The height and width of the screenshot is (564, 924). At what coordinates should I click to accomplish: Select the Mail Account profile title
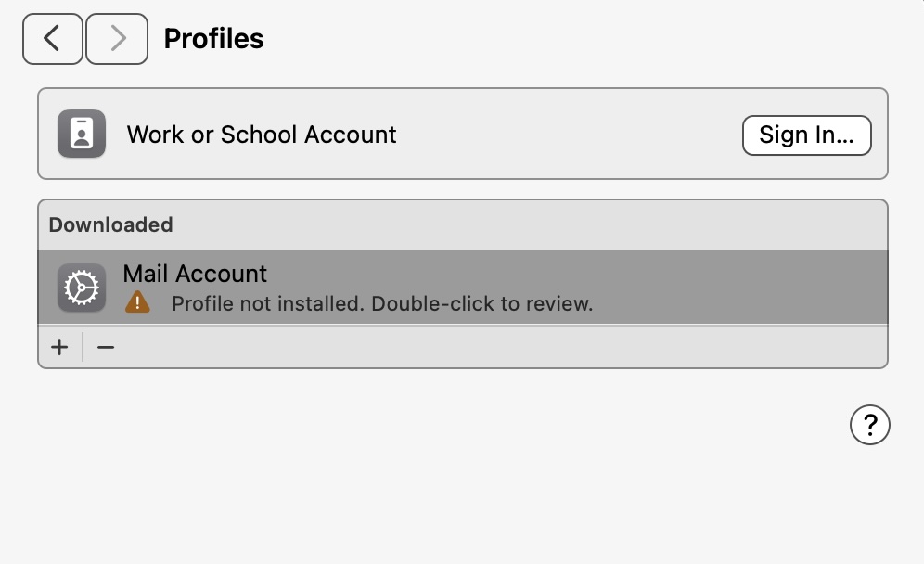pyautogui.click(x=195, y=274)
